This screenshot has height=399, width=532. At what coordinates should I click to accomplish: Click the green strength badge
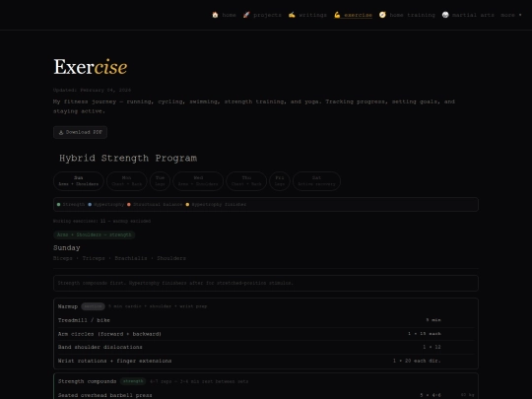(x=133, y=381)
